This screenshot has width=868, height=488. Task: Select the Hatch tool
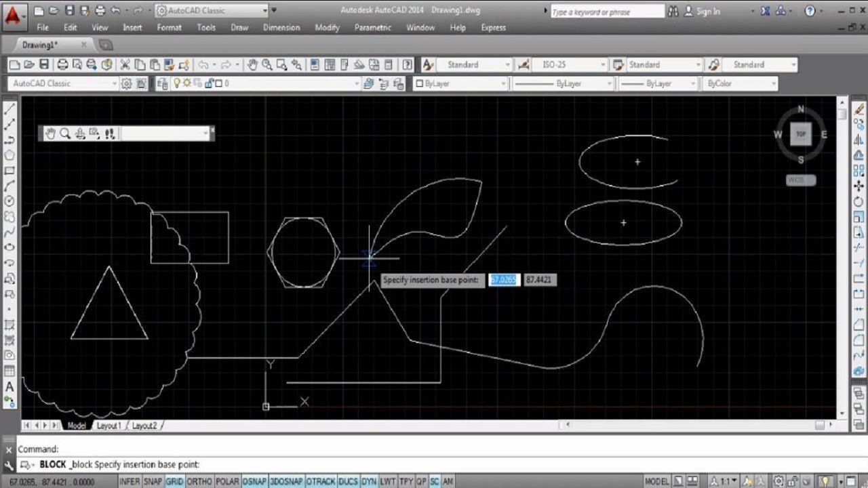(x=9, y=325)
